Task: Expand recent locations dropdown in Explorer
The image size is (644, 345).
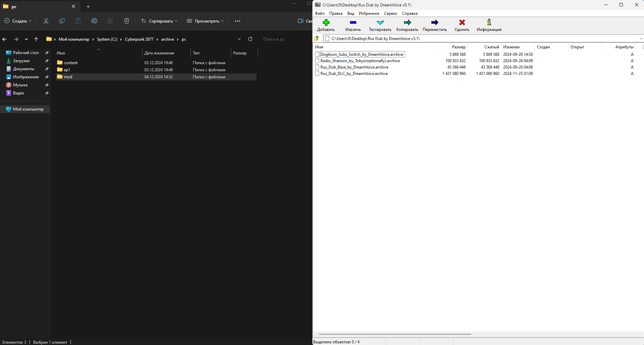Action: pos(26,39)
